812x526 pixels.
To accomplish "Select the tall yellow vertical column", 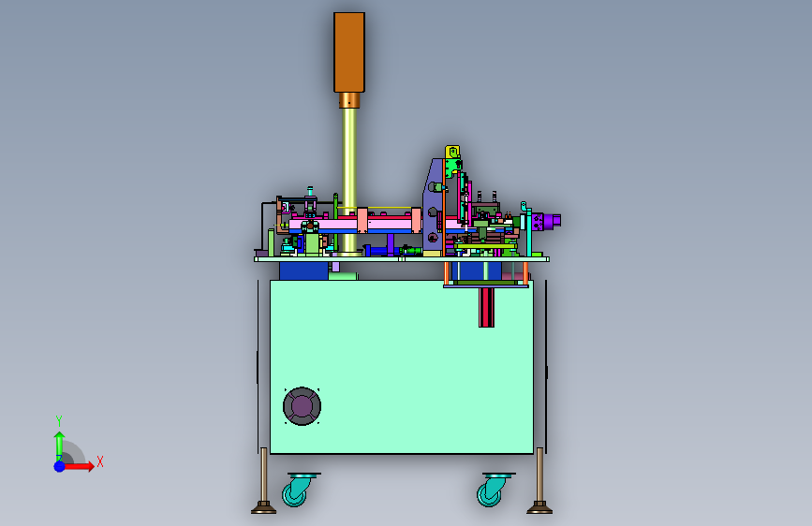I will click(349, 182).
